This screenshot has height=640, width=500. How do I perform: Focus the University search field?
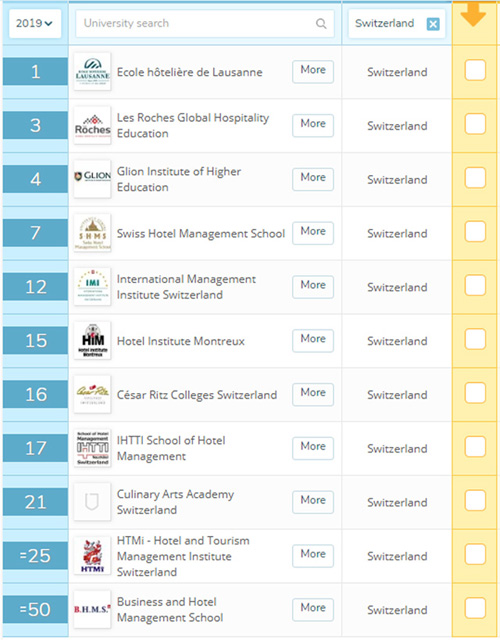tap(205, 24)
